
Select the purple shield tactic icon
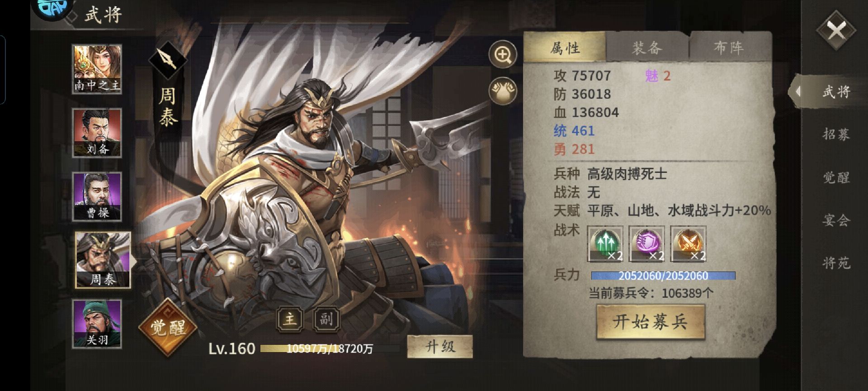click(646, 244)
